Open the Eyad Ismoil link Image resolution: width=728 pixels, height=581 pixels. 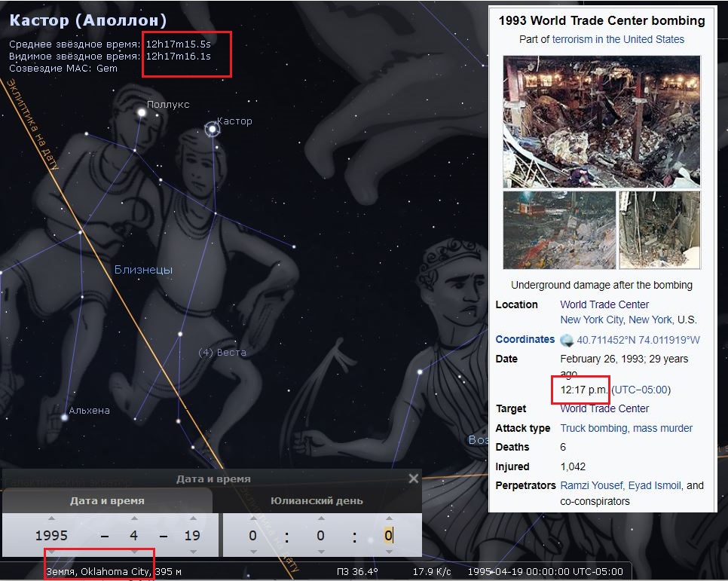(x=654, y=486)
